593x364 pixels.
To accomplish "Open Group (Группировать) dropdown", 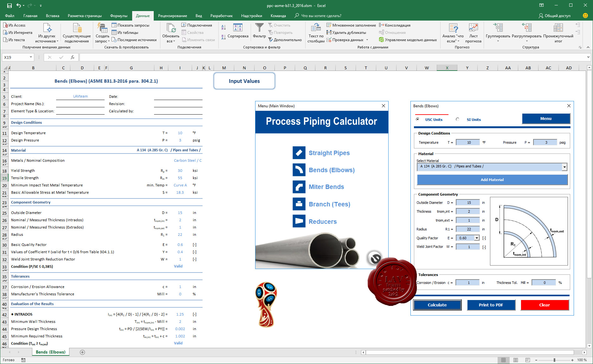I will point(498,33).
